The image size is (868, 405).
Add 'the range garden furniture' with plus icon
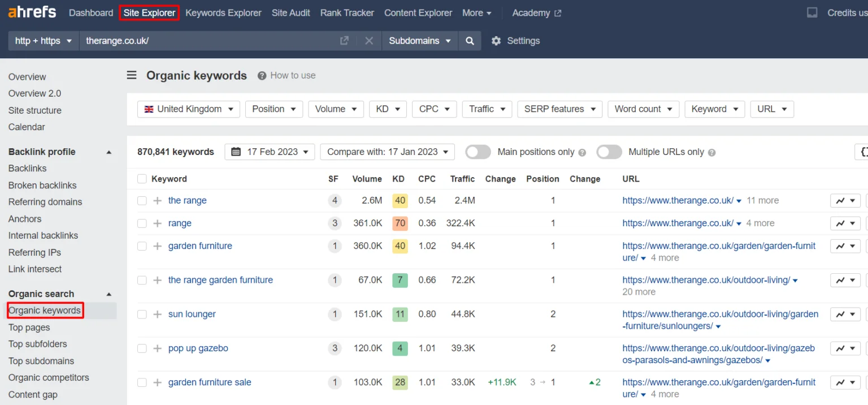click(158, 280)
